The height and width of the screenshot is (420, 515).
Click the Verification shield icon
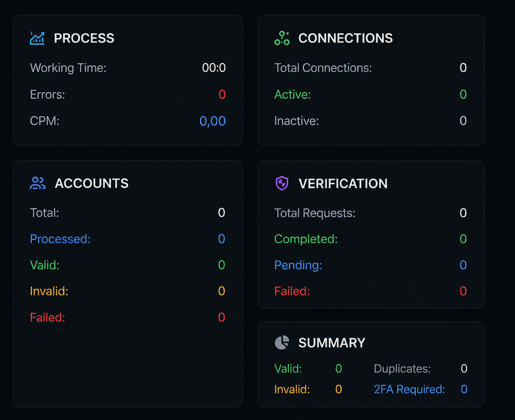(x=282, y=183)
